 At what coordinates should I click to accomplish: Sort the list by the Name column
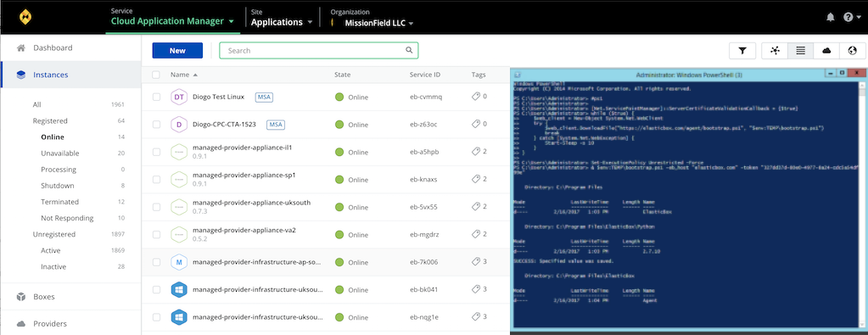point(184,75)
